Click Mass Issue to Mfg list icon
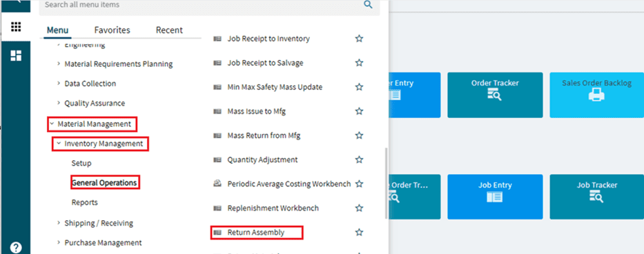 [217, 111]
